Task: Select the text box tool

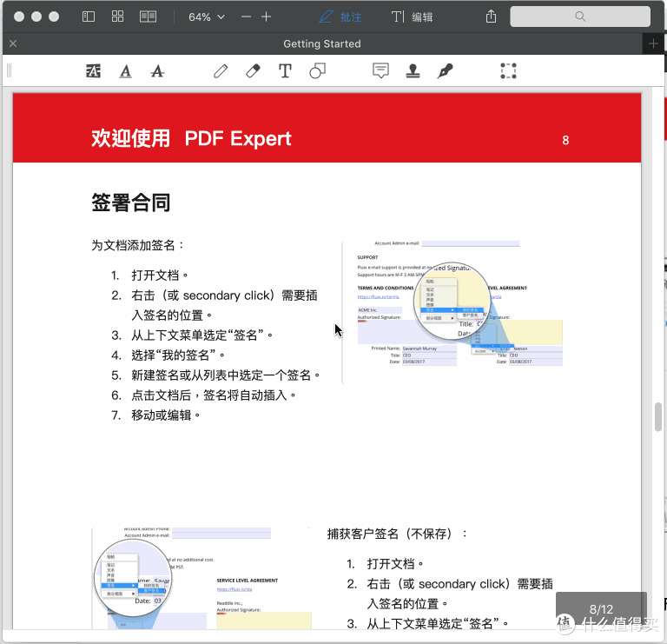Action: pyautogui.click(x=285, y=71)
